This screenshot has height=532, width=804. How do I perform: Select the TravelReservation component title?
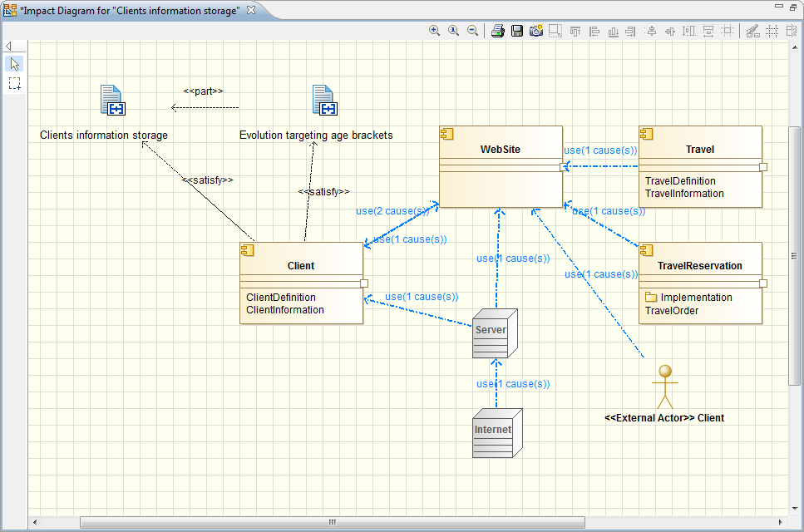[700, 266]
